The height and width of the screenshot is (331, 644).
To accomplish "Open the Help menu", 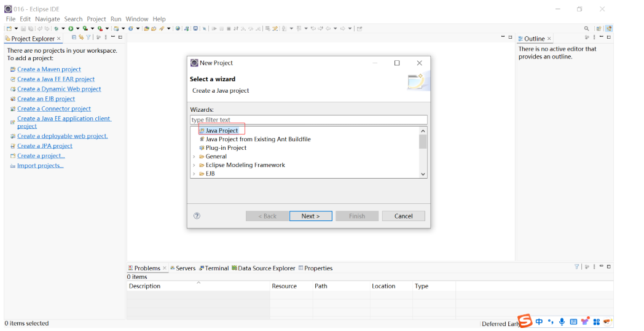I will point(159,19).
